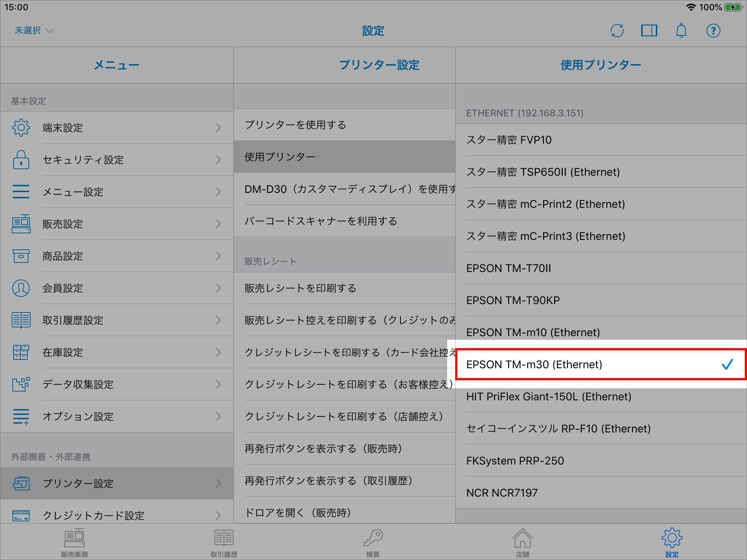Select NCR NCR7197 printer entry
This screenshot has width=747, height=560.
[502, 493]
